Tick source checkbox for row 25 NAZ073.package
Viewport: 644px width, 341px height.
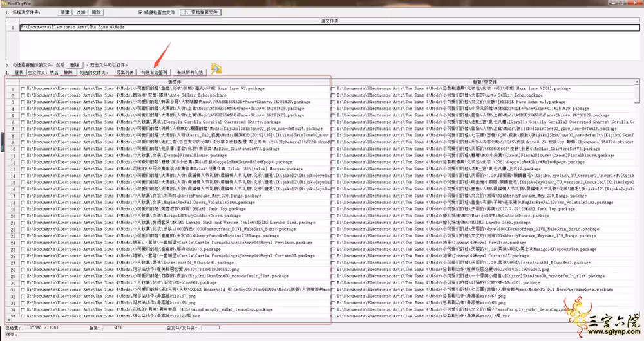pos(23,249)
